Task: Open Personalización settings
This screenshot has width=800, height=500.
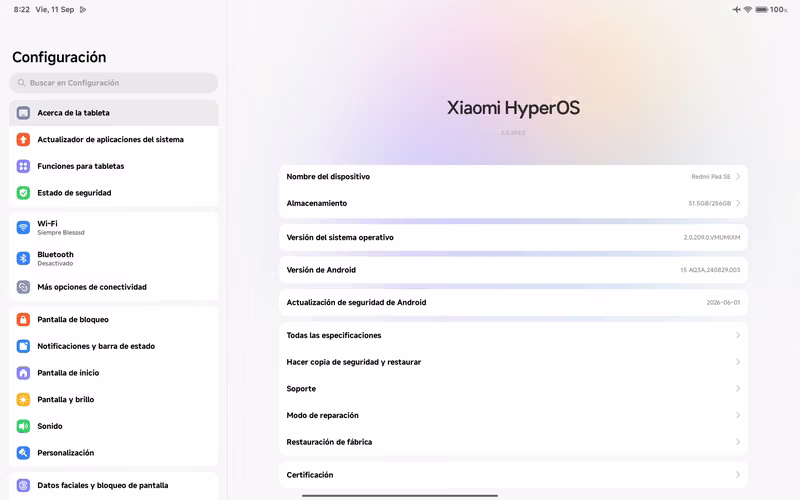Action: (114, 453)
